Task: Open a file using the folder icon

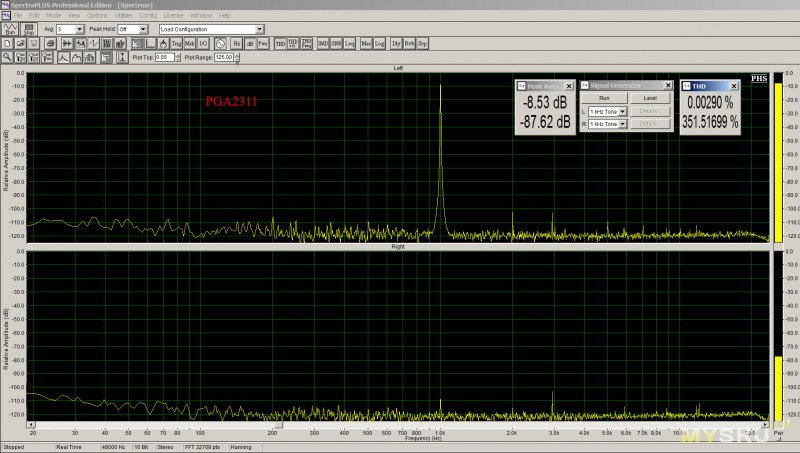Action: coord(21,44)
